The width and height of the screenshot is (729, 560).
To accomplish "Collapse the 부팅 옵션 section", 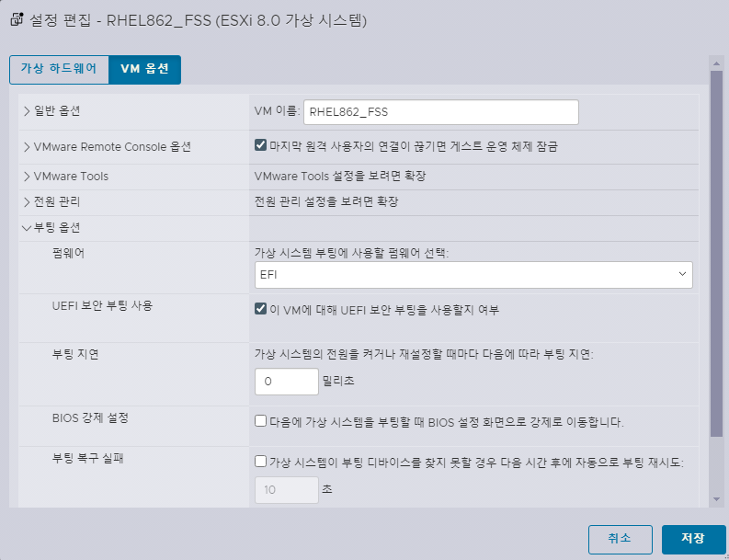I will tap(27, 228).
